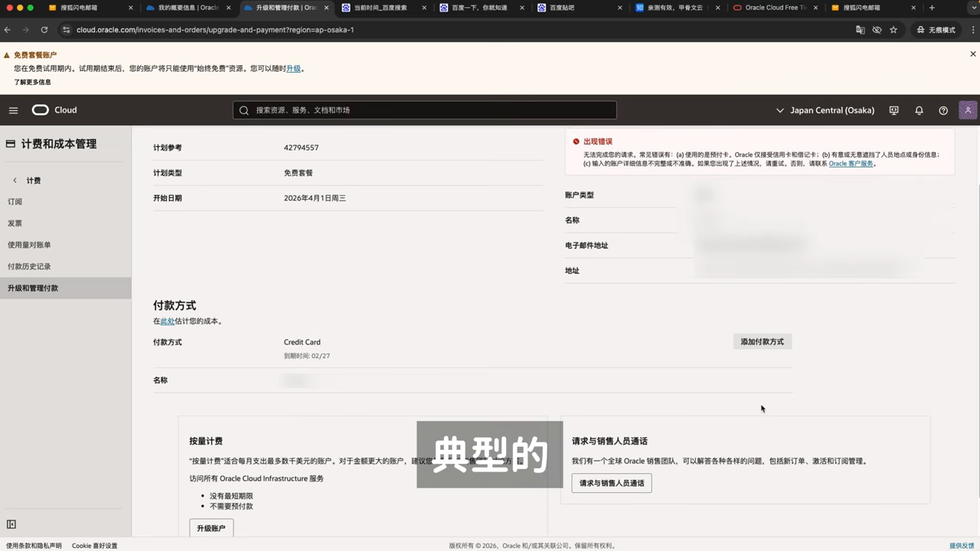Open the Japan Central (Osaka) region dropdown
Image resolution: width=980 pixels, height=551 pixels.
pos(825,110)
